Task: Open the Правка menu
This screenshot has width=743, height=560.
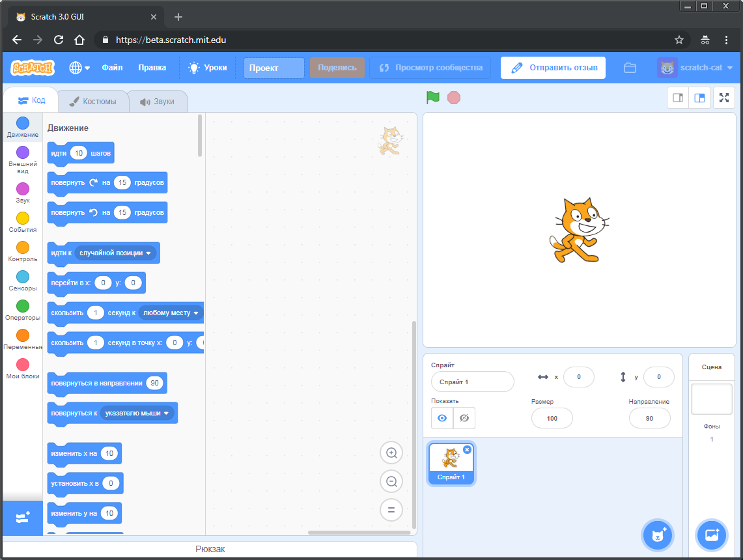Action: click(152, 68)
